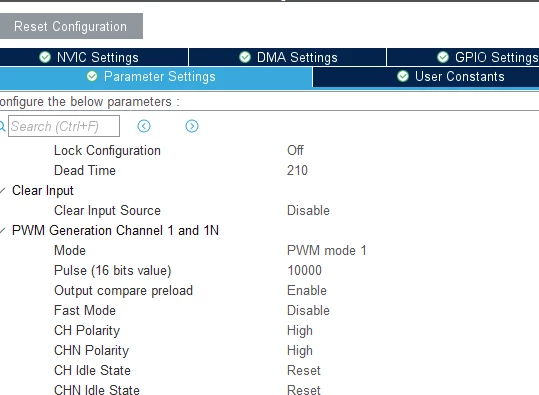Select the Lock Configuration Off value

click(x=295, y=150)
